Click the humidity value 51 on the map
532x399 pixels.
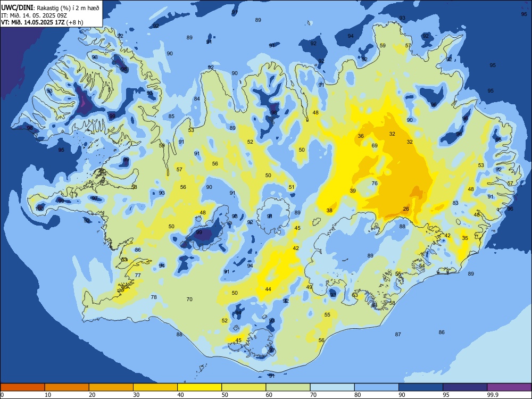coord(292,187)
